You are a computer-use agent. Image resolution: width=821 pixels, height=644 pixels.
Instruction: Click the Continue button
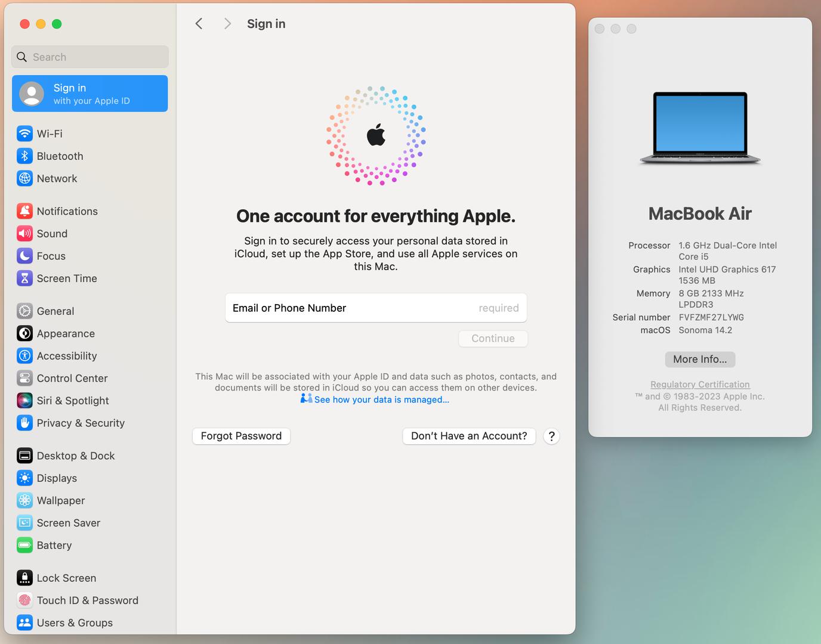(493, 338)
